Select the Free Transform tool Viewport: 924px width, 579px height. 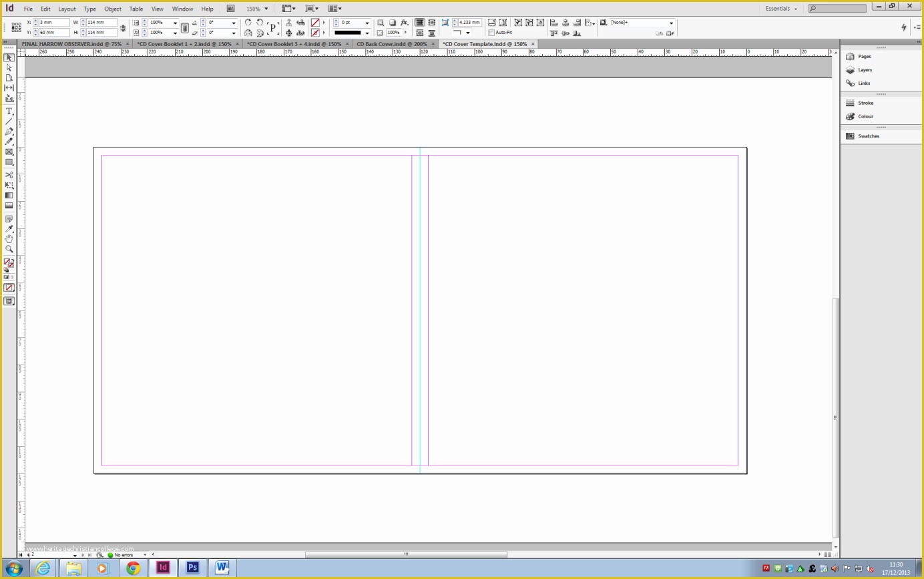[x=9, y=185]
